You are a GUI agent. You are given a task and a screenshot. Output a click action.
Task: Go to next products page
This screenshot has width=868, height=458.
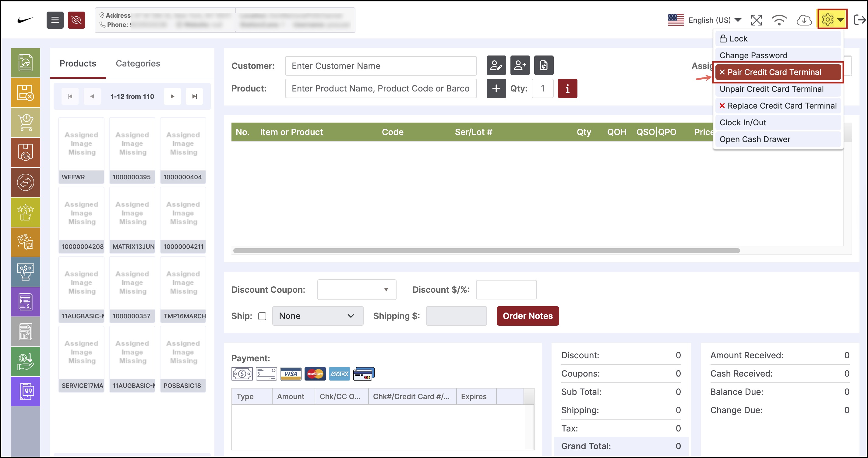(172, 96)
